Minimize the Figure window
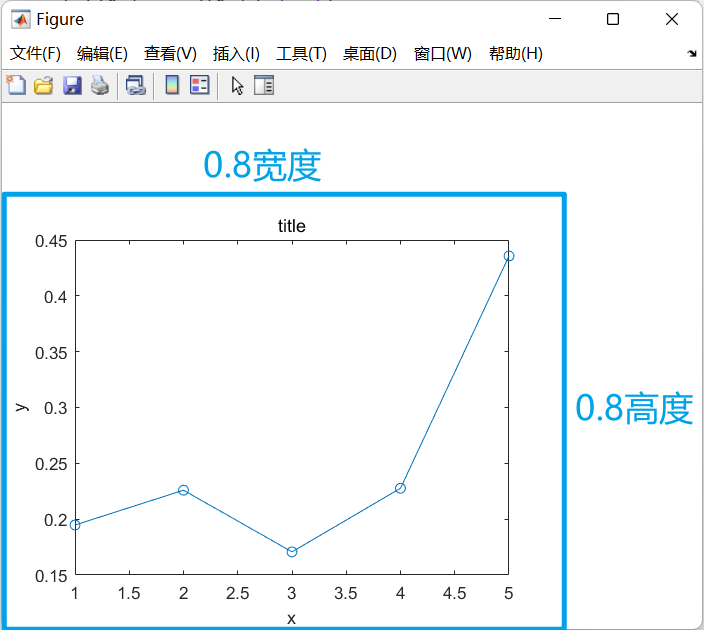This screenshot has width=704, height=630. pos(555,19)
